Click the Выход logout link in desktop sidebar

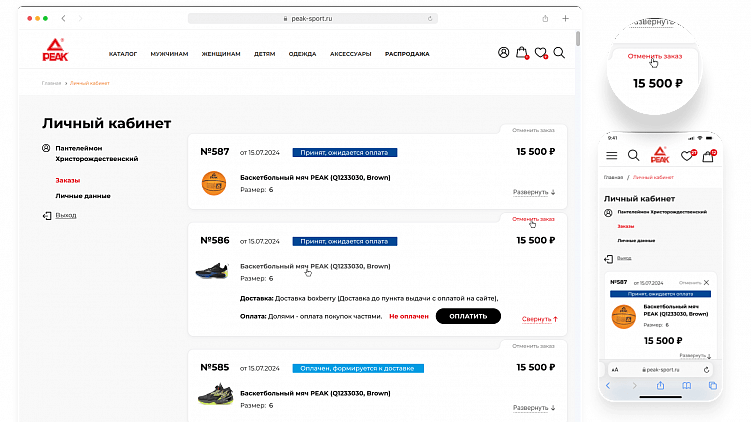[x=65, y=215]
